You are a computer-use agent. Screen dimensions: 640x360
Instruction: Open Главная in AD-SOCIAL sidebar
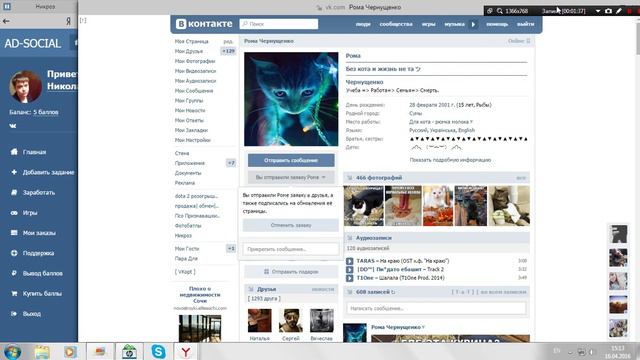(34, 152)
